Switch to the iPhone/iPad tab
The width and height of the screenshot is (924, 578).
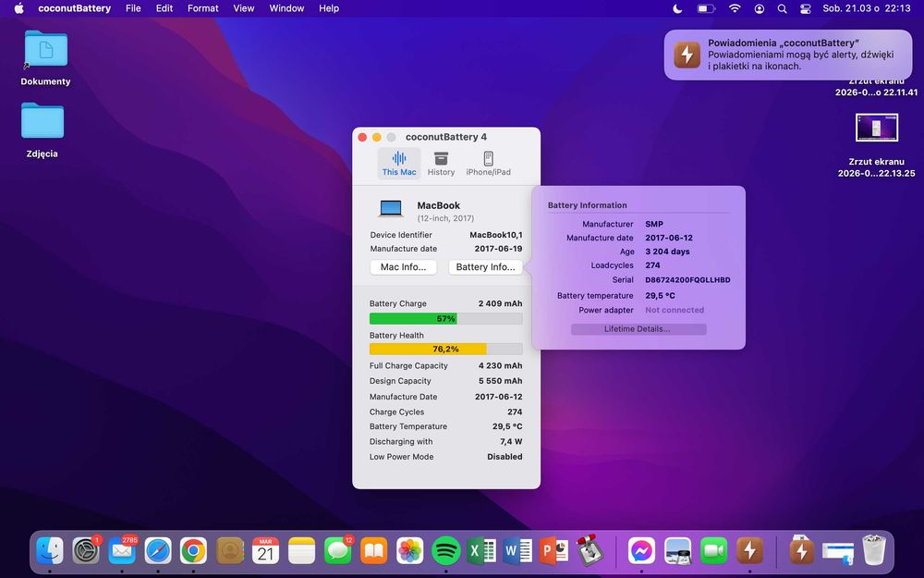(x=488, y=164)
